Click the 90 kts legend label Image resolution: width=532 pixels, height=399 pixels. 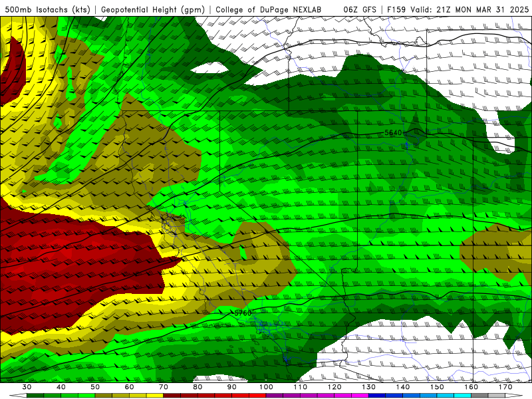pyautogui.click(x=231, y=387)
